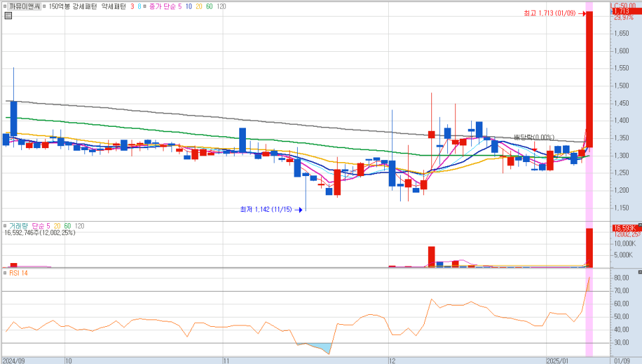The height and width of the screenshot is (364, 642).
Task: Open the 거래량 indicator settings label
Action: 18,226
